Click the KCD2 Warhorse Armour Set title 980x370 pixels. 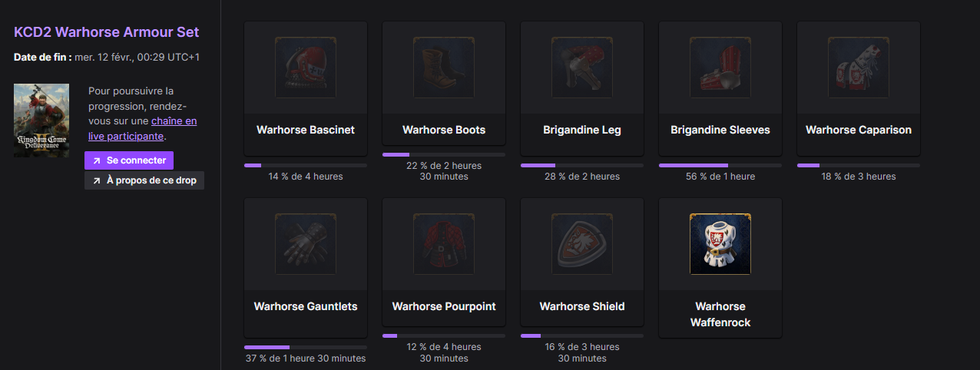pyautogui.click(x=107, y=32)
